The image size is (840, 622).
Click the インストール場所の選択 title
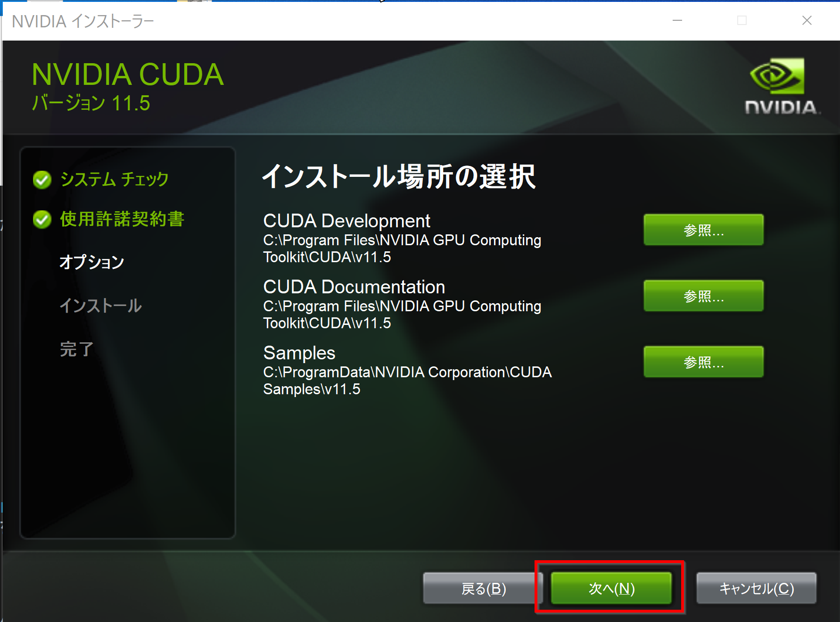coord(399,177)
